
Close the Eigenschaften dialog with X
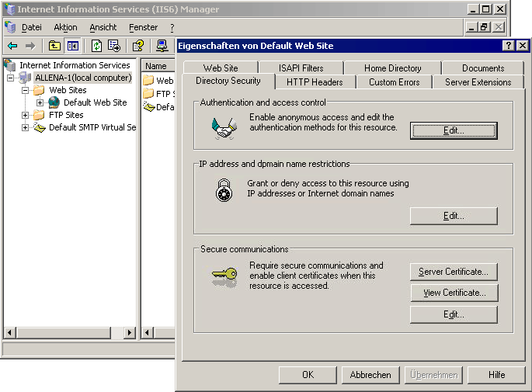[x=523, y=46]
